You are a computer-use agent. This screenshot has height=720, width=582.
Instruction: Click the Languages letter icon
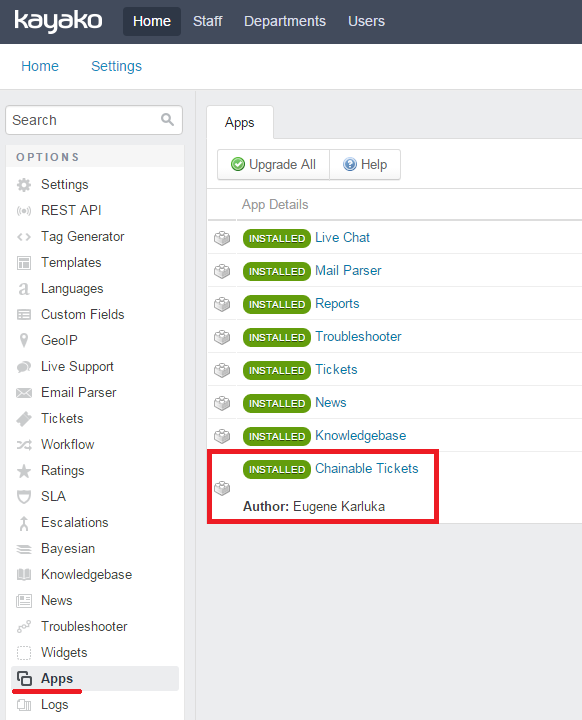24,289
